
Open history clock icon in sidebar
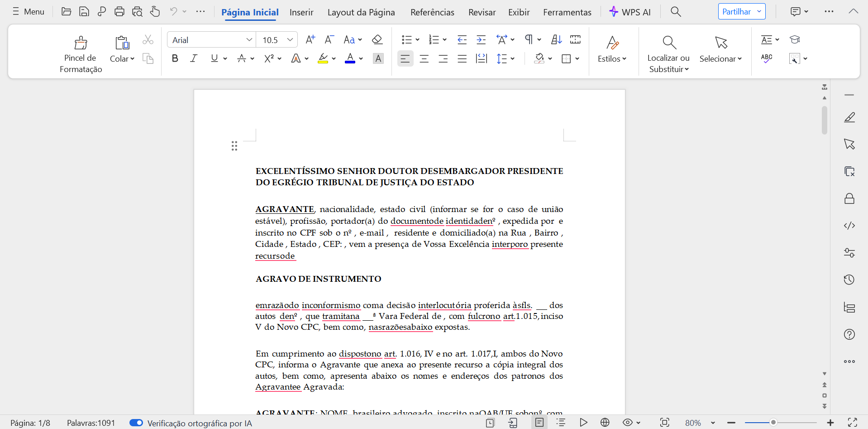[x=849, y=280]
